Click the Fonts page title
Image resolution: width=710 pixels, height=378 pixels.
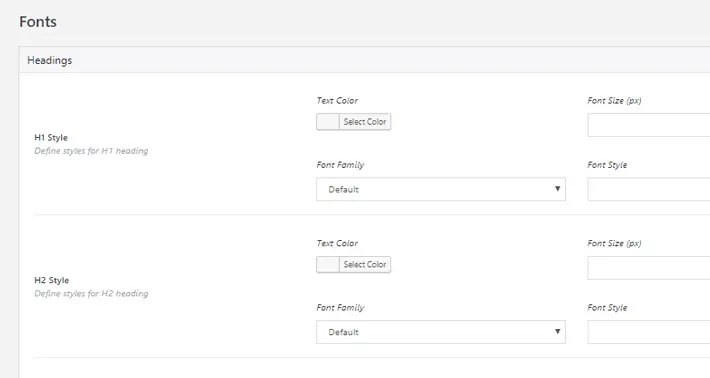click(38, 22)
